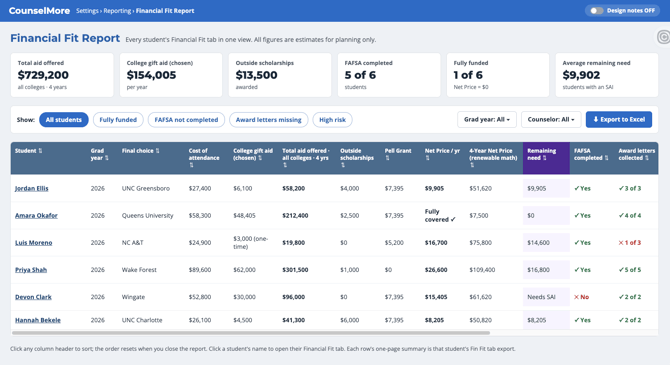Filter by High risk students
This screenshot has height=365, width=670.
coord(332,120)
